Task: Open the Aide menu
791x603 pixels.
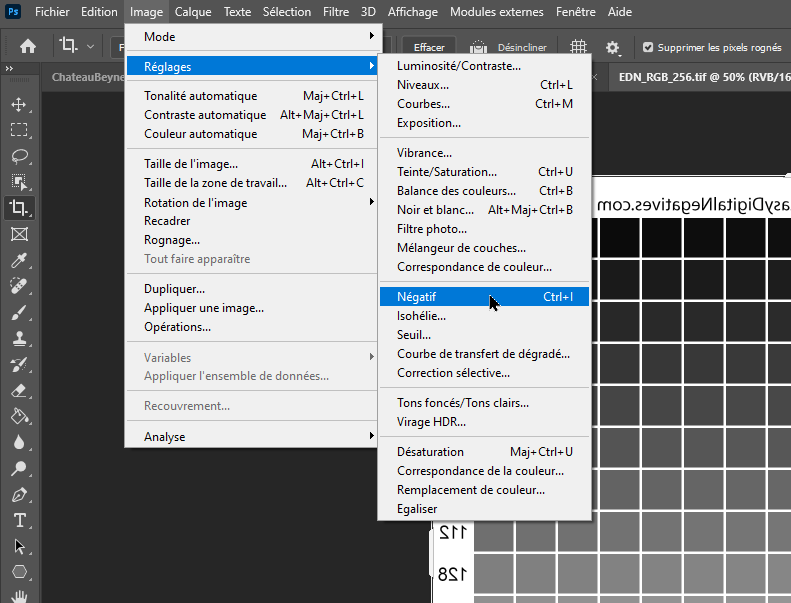Action: tap(619, 12)
